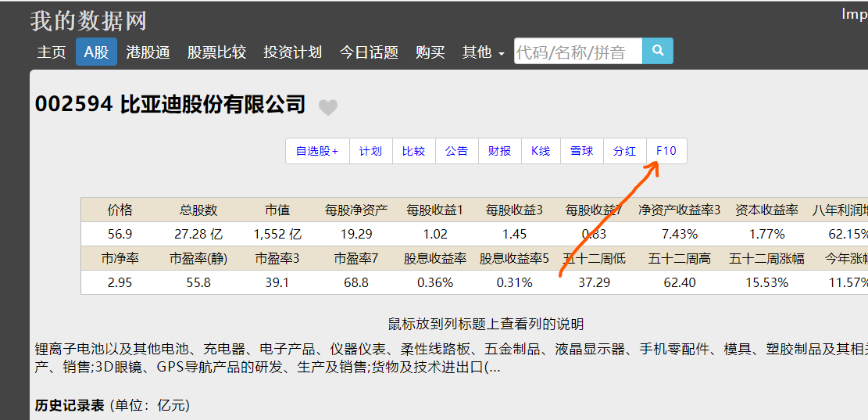The width and height of the screenshot is (868, 420).
Task: Click the 市盈率3 column header
Action: click(x=277, y=258)
